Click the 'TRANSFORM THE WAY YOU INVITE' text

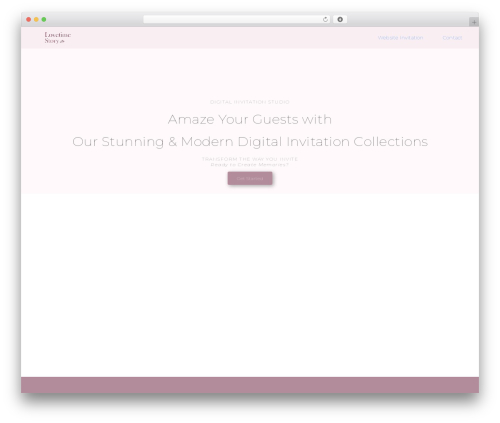click(x=250, y=159)
